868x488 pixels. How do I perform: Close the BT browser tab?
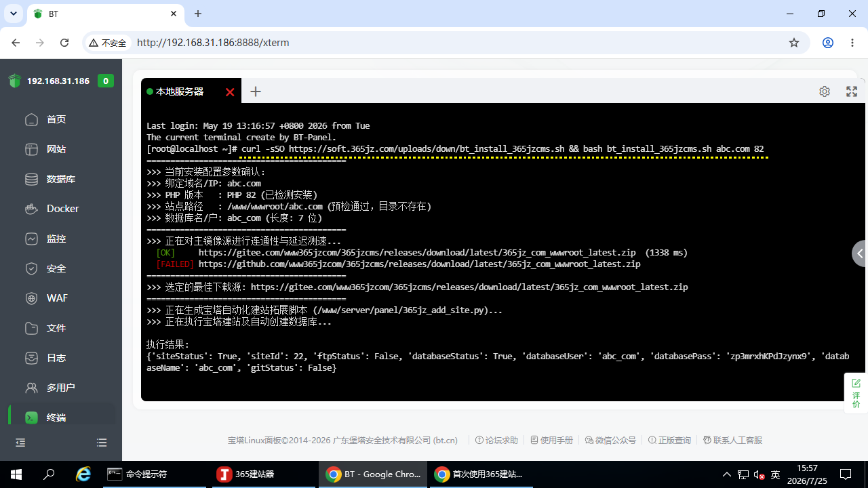pos(174,14)
